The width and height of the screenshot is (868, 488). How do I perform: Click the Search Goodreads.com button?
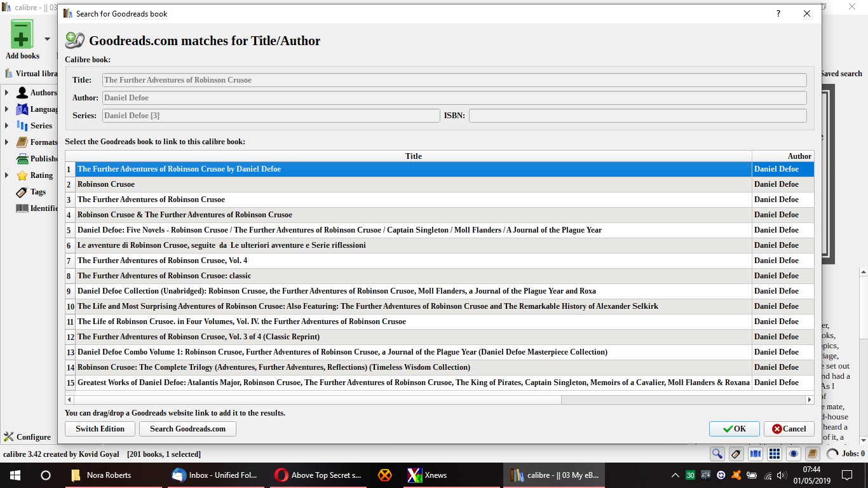187,429
